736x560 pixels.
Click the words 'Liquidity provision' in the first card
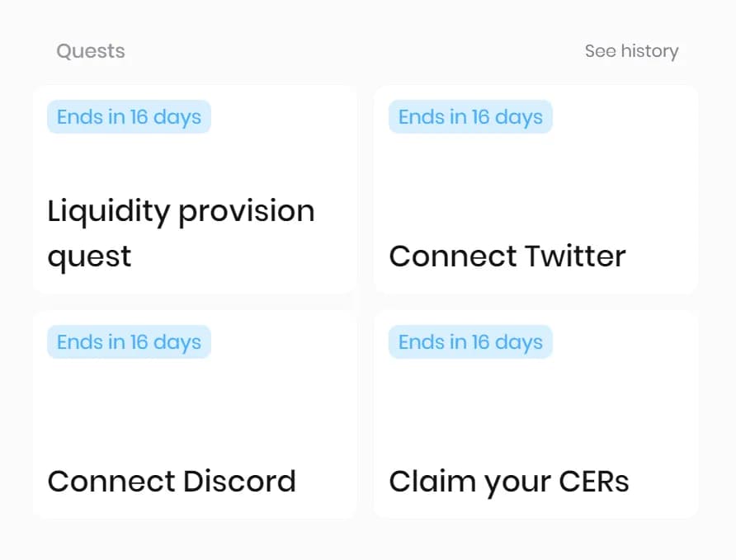(x=181, y=211)
